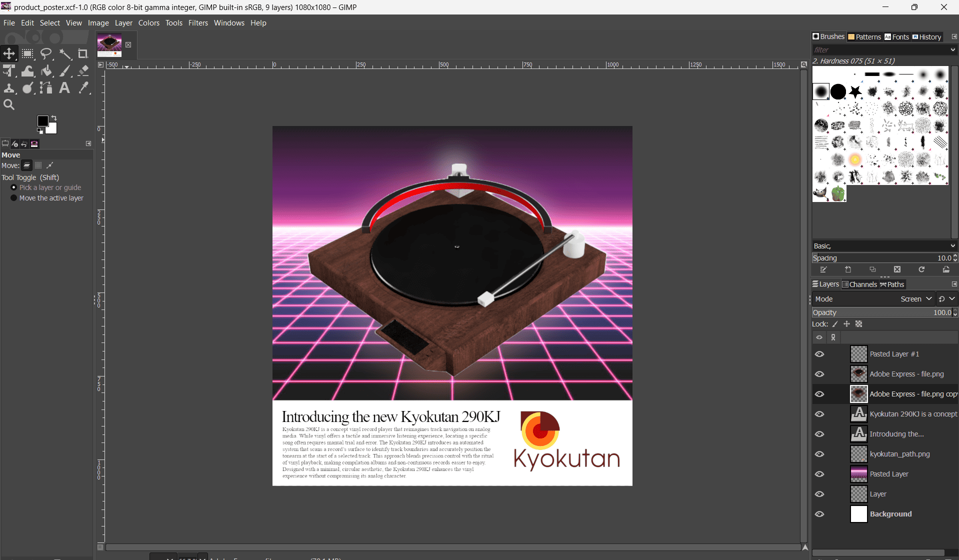Viewport: 959px width, 560px height.
Task: Select the Paintbrush tool
Action: click(65, 70)
